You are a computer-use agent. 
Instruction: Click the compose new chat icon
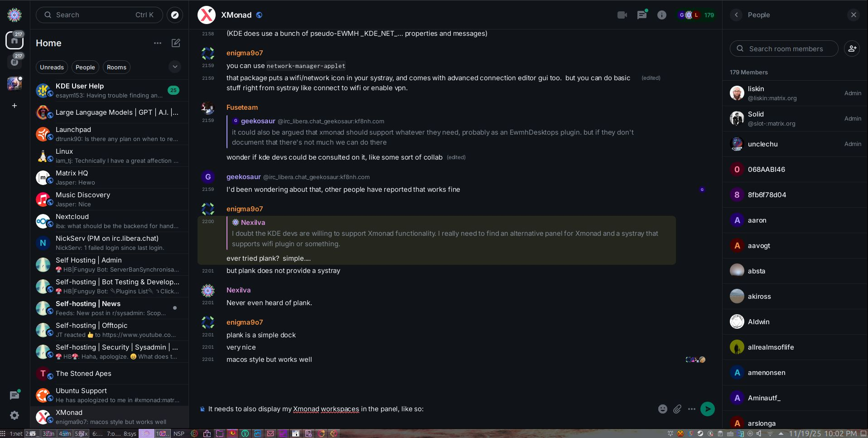(x=176, y=43)
